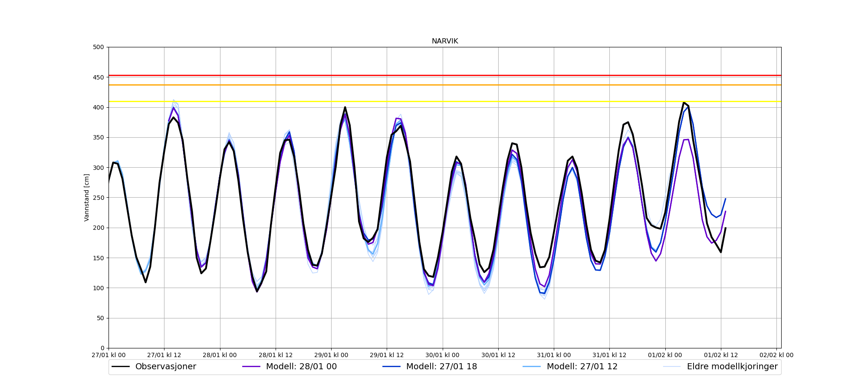The height and width of the screenshot is (391, 868).
Task: Click the 150 y-axis tick label
Action: [99, 258]
